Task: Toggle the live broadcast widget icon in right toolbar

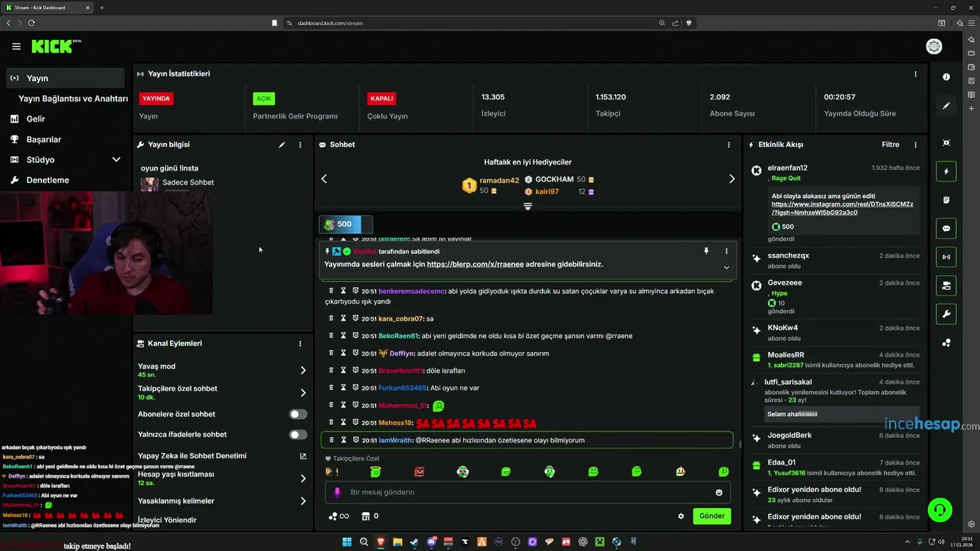Action: click(946, 257)
